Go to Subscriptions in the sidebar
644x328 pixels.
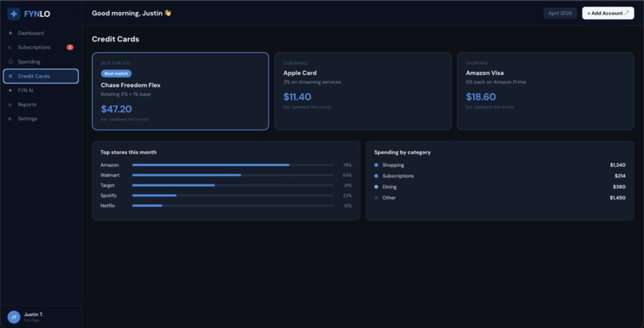41,48
